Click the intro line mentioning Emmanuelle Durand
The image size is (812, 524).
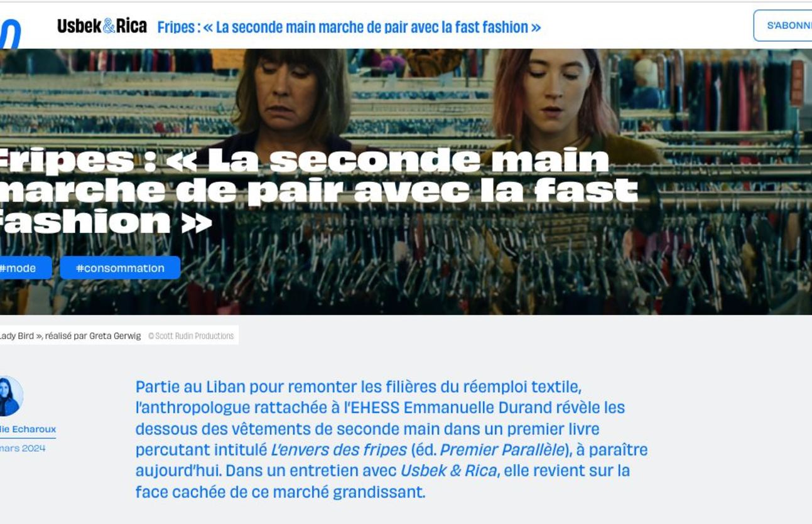(x=381, y=408)
